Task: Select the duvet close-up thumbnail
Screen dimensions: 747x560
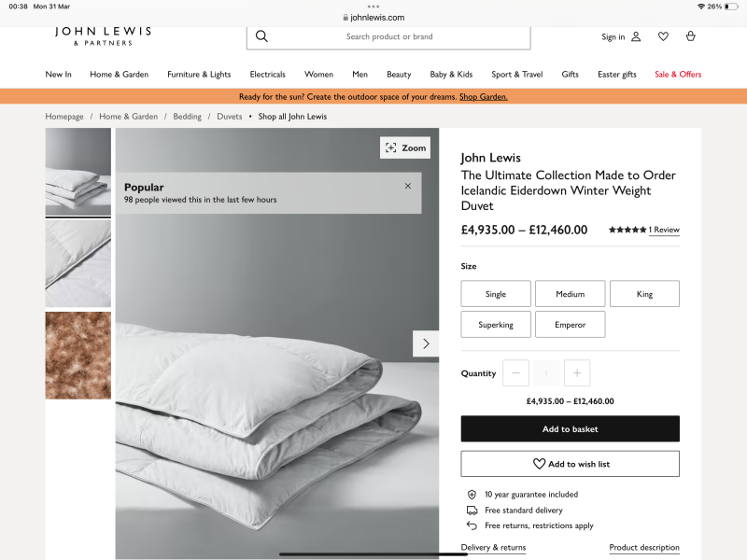Action: (78, 263)
